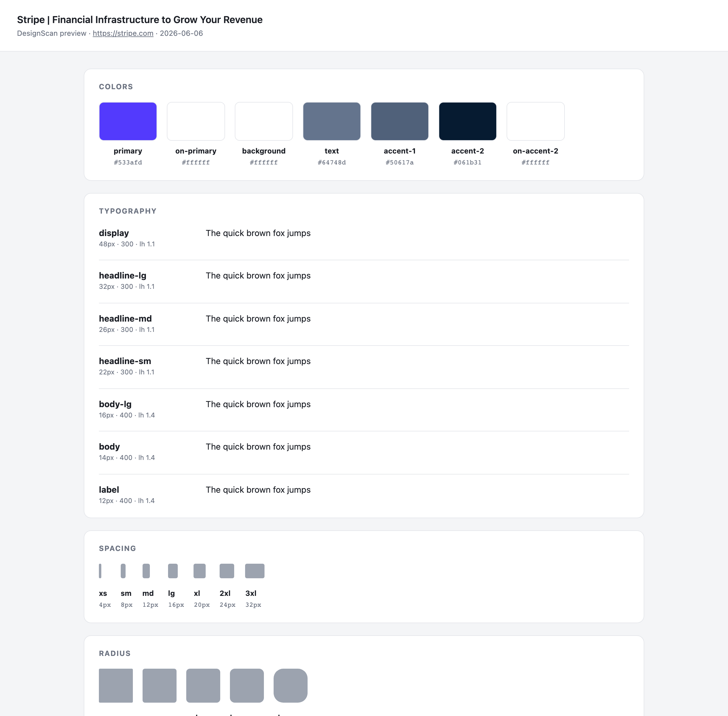Select the on-accent-2 color swatch

[535, 121]
